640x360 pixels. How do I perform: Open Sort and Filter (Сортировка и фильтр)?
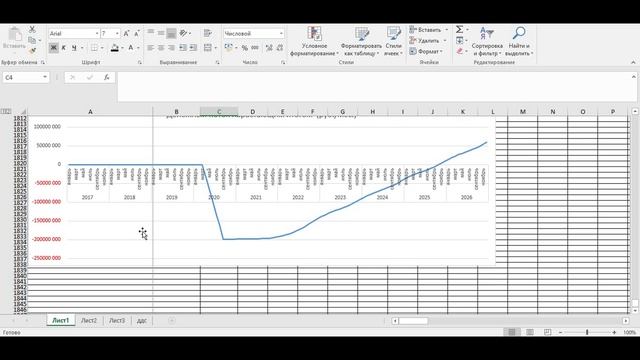[487, 41]
